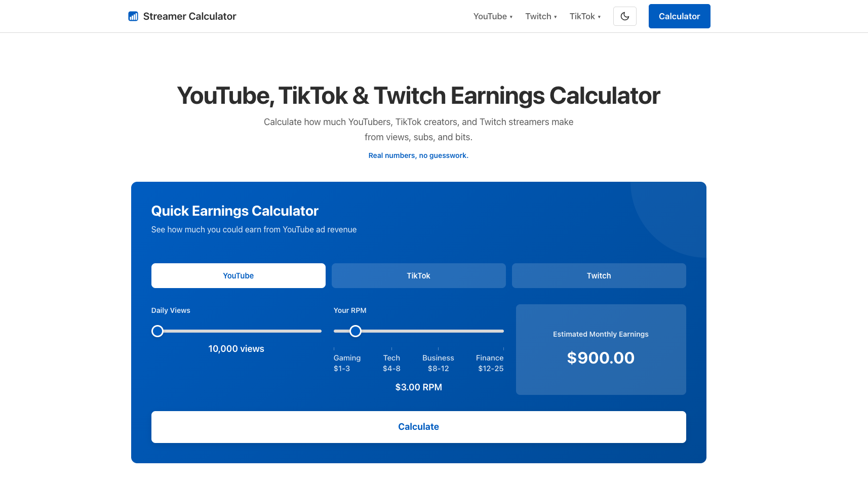Viewport: 868px width, 484px height.
Task: Switch to the Twitch calculator tab
Action: (599, 275)
